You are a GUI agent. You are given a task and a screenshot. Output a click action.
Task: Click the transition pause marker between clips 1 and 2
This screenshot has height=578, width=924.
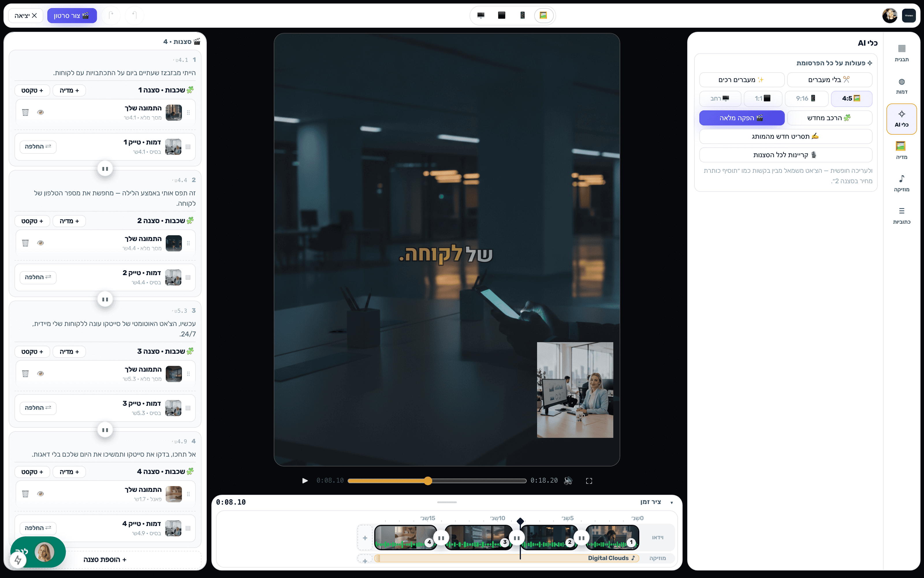(x=581, y=538)
